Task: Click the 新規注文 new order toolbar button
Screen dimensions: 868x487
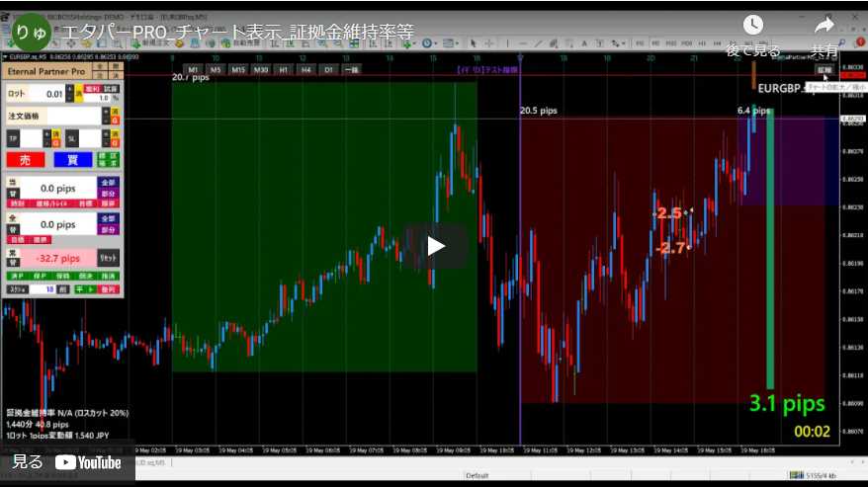Action: point(149,43)
